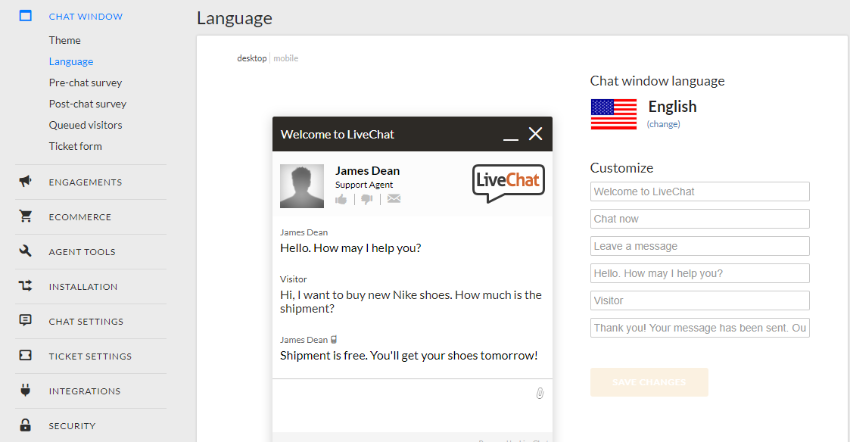Image resolution: width=850 pixels, height=442 pixels.
Task: Click the Engagements megaphone icon
Action: 25,181
